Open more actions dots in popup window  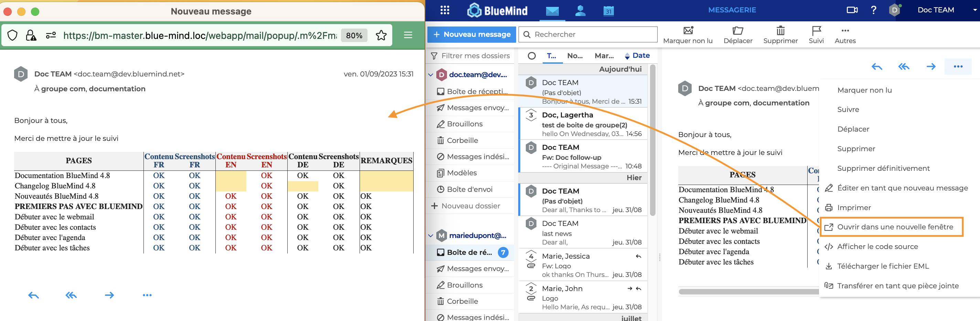pyautogui.click(x=147, y=295)
